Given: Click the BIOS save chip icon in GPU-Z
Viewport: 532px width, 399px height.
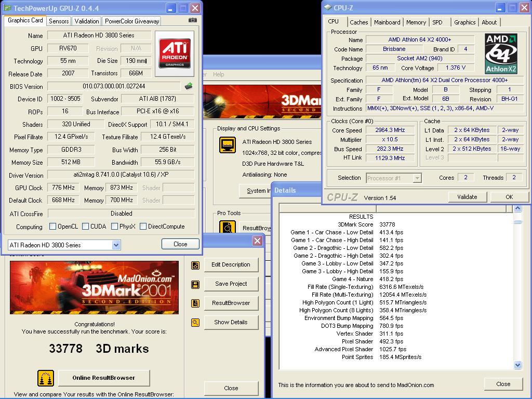Looking at the screenshot, I should (x=189, y=86).
